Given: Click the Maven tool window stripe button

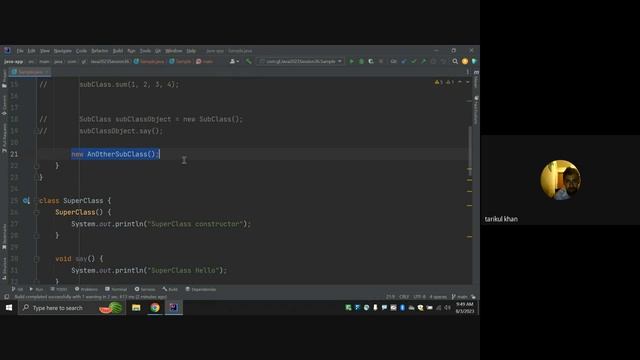Looking at the screenshot, I should tap(476, 80).
